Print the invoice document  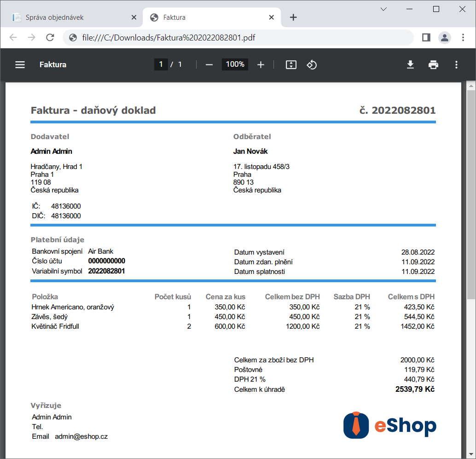click(x=433, y=65)
